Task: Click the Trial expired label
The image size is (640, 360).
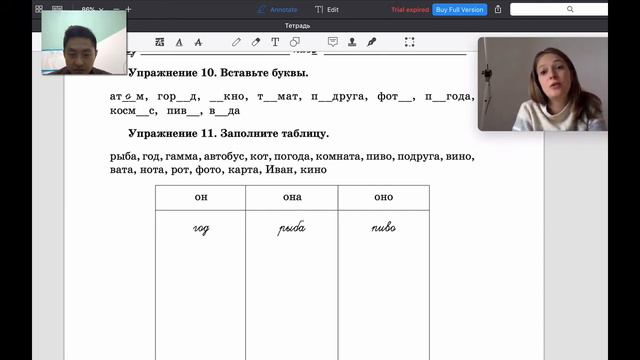Action: click(x=410, y=10)
